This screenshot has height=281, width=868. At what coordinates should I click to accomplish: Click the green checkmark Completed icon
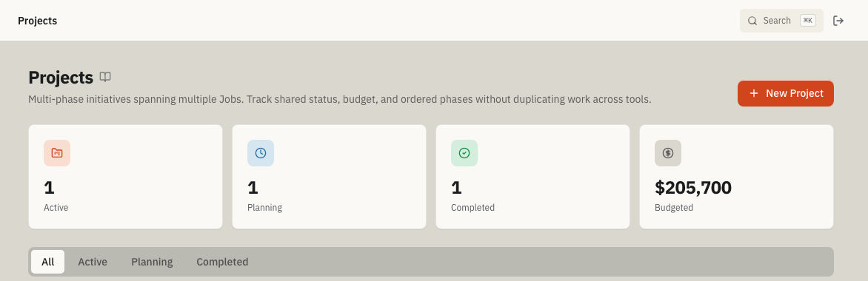pos(464,153)
